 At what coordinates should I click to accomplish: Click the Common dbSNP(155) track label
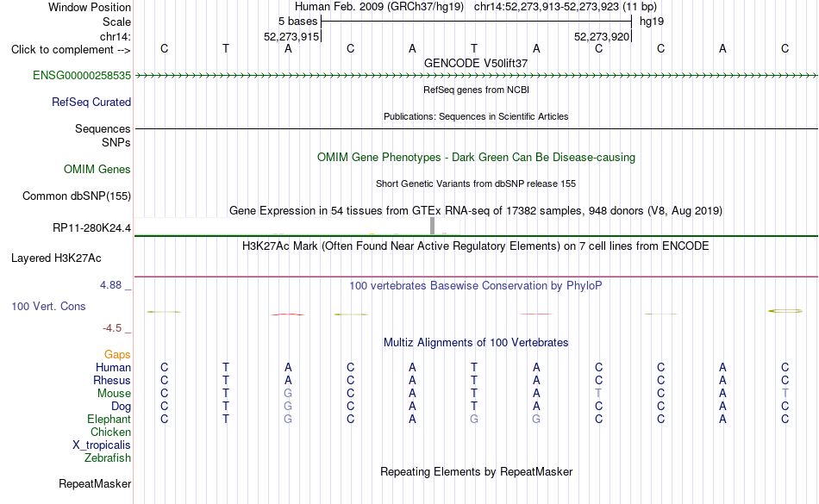(x=77, y=196)
